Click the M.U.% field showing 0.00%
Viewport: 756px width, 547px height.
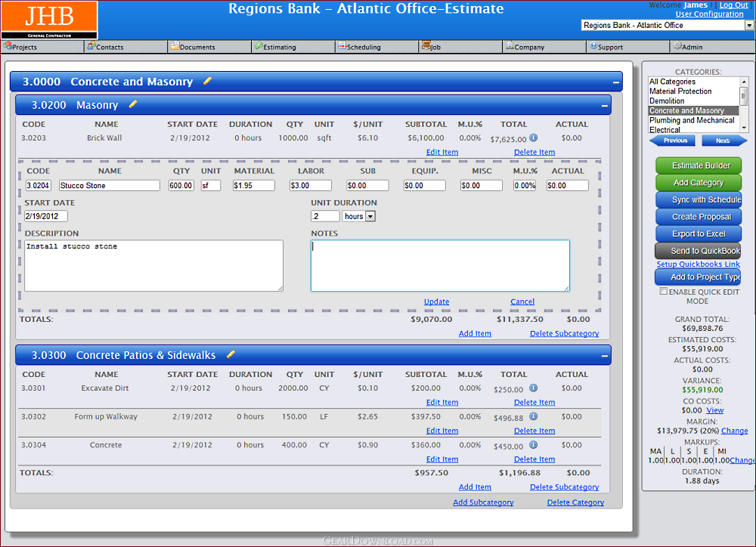pyautogui.click(x=525, y=186)
